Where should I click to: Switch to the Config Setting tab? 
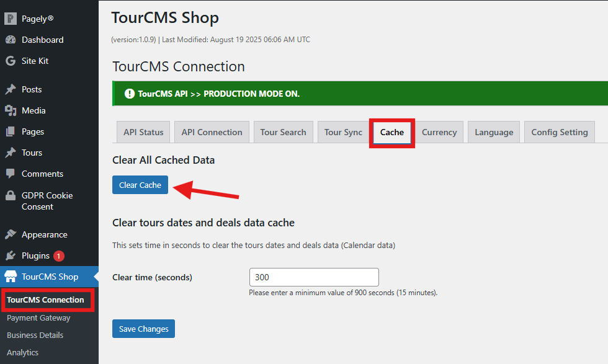[560, 132]
